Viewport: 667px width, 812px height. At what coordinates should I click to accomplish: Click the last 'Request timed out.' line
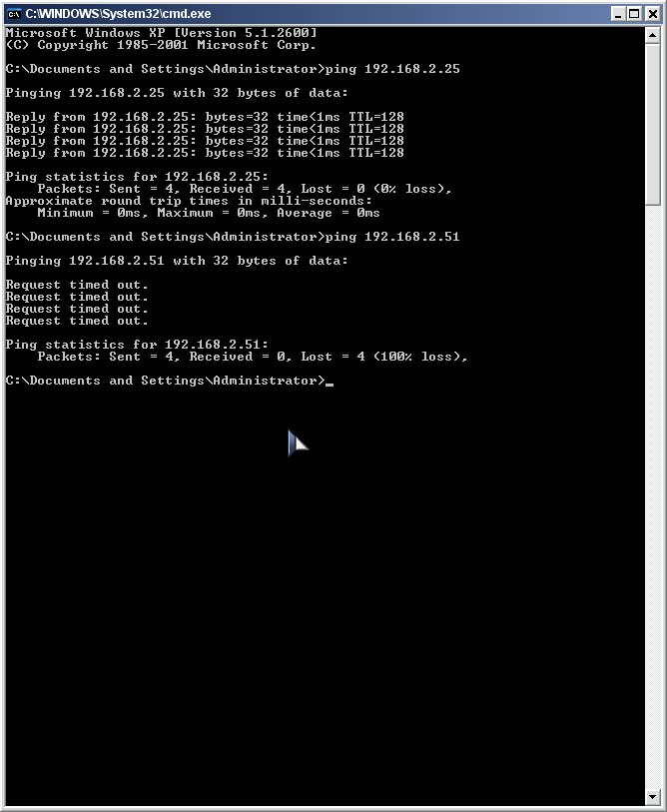coord(77,321)
